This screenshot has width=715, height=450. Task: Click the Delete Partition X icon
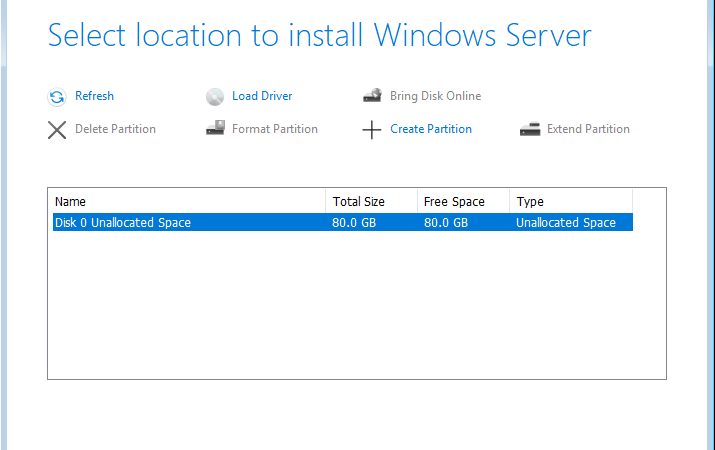tap(57, 130)
